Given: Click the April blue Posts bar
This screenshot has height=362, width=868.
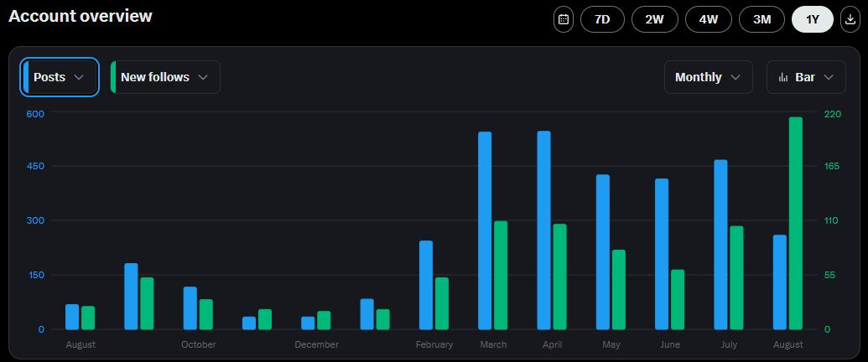Looking at the screenshot, I should click(543, 230).
